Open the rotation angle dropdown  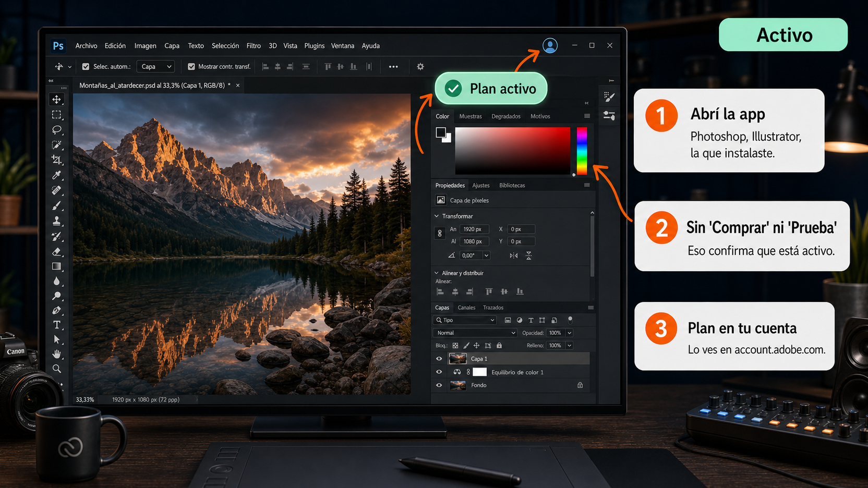[487, 255]
